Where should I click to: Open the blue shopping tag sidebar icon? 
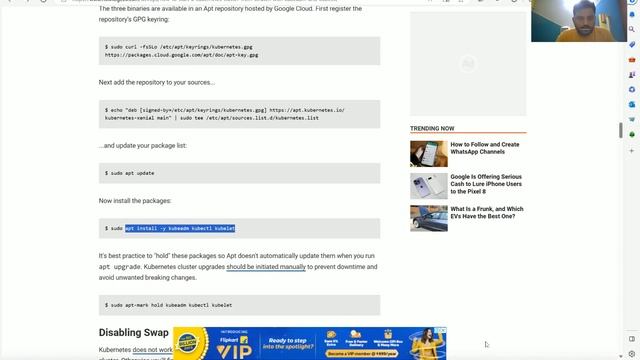click(x=632, y=44)
